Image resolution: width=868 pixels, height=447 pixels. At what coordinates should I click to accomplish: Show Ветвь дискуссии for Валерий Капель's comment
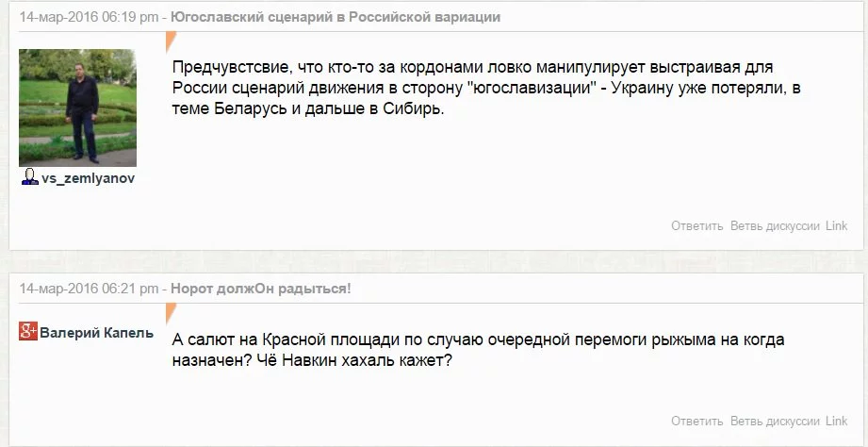[x=775, y=422]
